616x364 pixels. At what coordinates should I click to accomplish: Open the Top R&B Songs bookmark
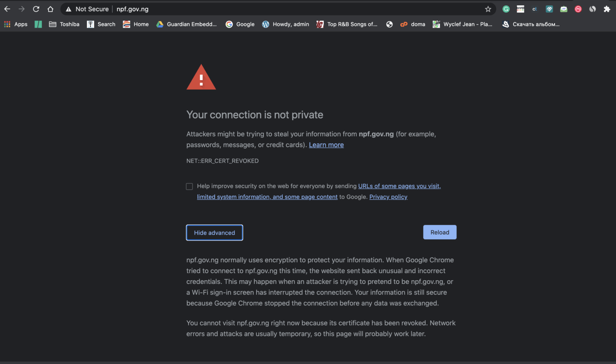[x=346, y=24]
